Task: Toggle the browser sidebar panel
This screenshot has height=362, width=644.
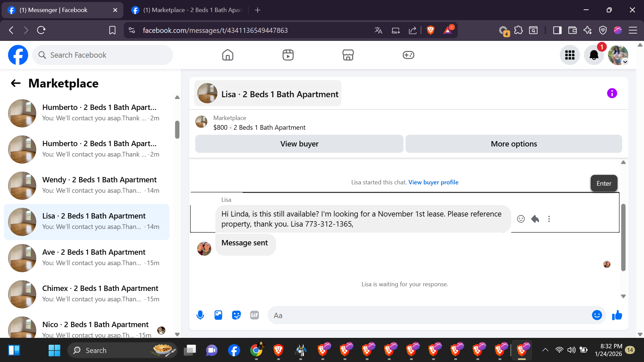Action: [557, 30]
